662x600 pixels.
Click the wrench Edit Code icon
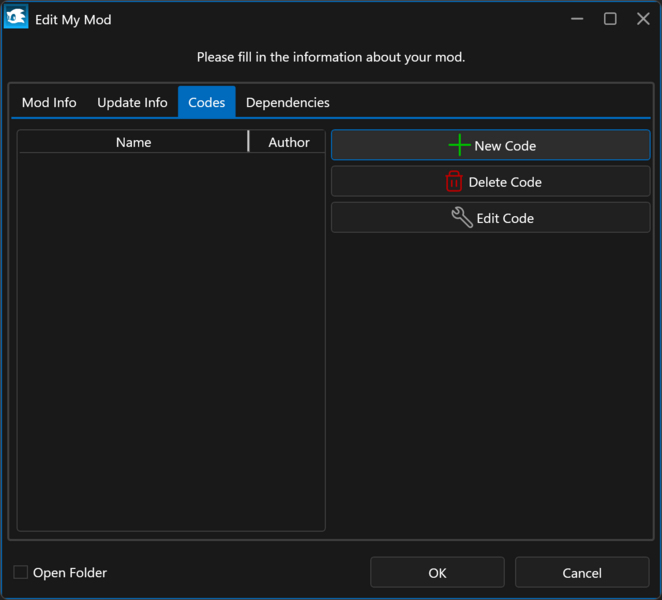[462, 218]
